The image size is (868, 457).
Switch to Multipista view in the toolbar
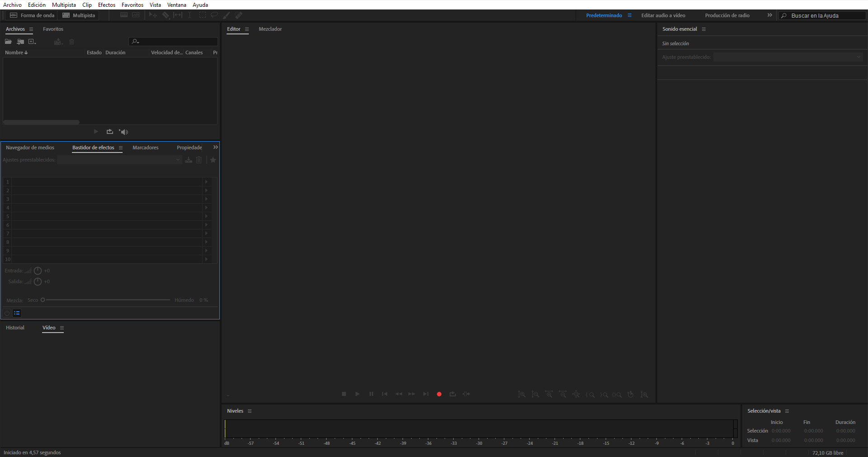[x=79, y=15]
